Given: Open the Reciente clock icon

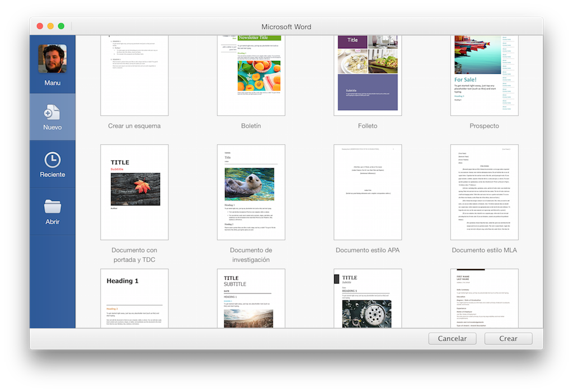Looking at the screenshot, I should 52,160.
